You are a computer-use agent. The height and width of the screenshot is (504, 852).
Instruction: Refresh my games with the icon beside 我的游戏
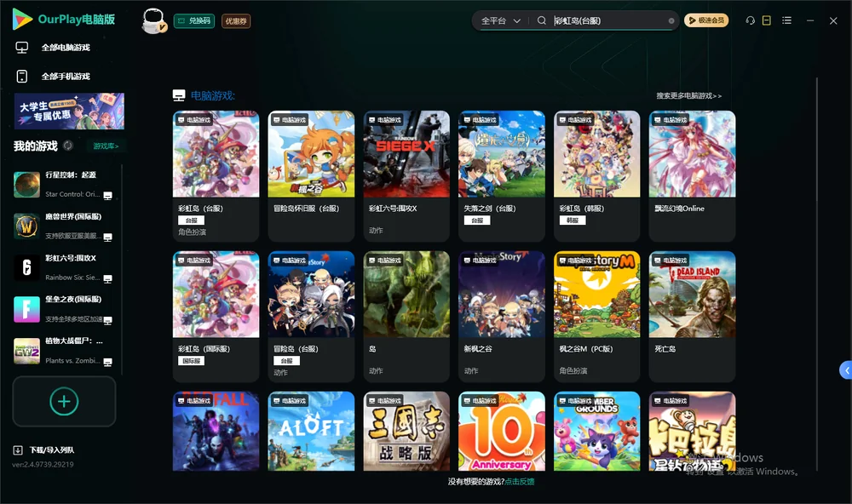click(68, 146)
